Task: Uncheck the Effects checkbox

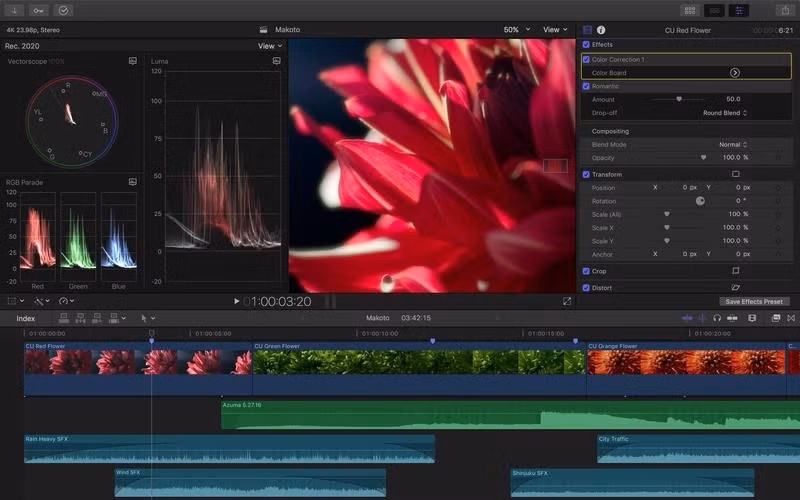Action: (586, 44)
